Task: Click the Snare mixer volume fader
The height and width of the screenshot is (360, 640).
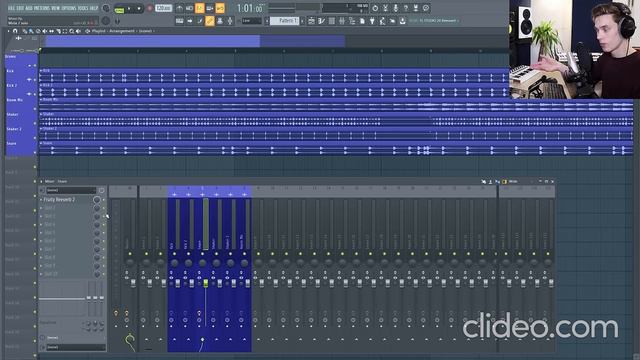Action: (x=205, y=282)
